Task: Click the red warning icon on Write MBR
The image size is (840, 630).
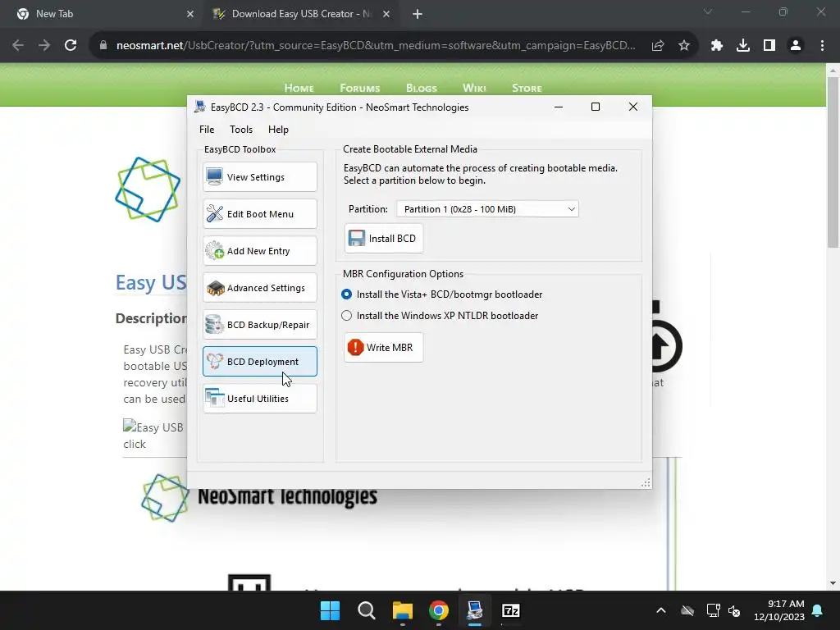Action: click(x=355, y=347)
